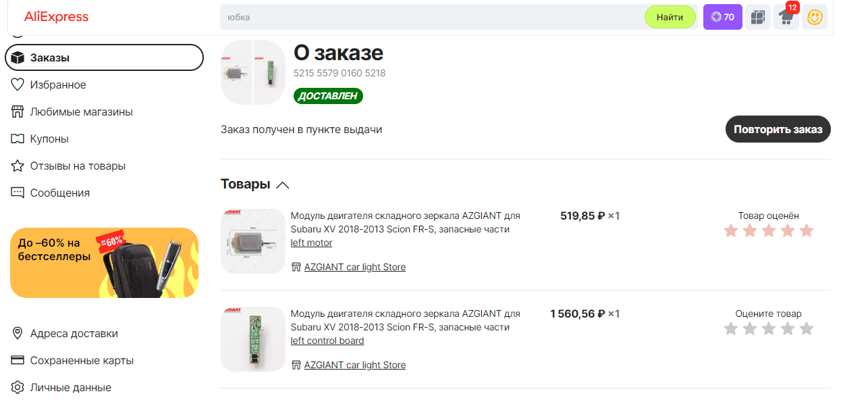Click the smiley profile avatar icon
Screen dimensions: 868x400
point(815,17)
